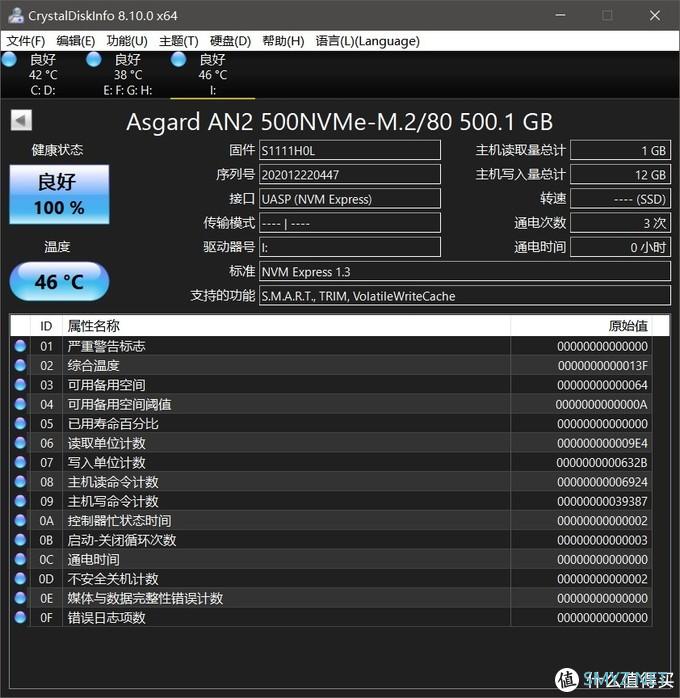This screenshot has height=698, width=680.
Task: Click the previous disk arrow icon
Action: point(21,120)
